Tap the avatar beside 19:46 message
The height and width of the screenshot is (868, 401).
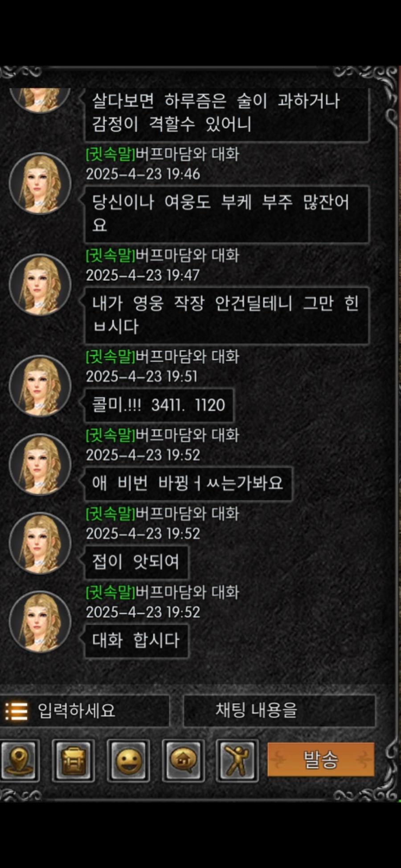pos(40,183)
